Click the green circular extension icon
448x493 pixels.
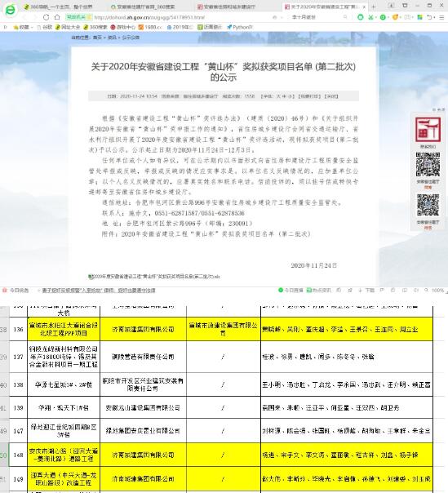pos(361,17)
